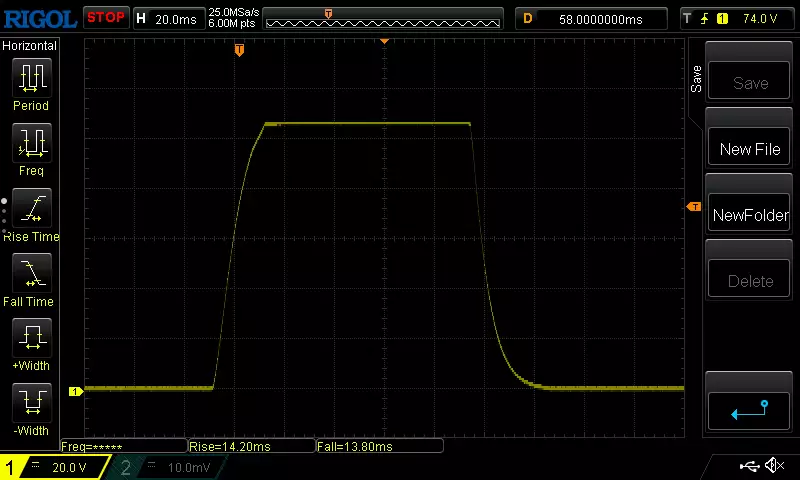Click the USB connection status icon
The height and width of the screenshot is (480, 800).
coord(750,466)
